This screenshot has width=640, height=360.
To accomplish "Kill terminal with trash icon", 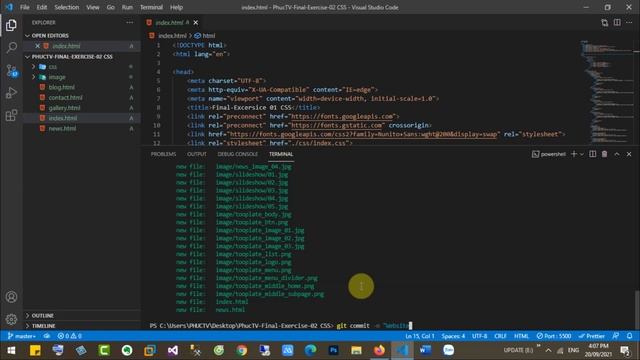I will (x=604, y=154).
